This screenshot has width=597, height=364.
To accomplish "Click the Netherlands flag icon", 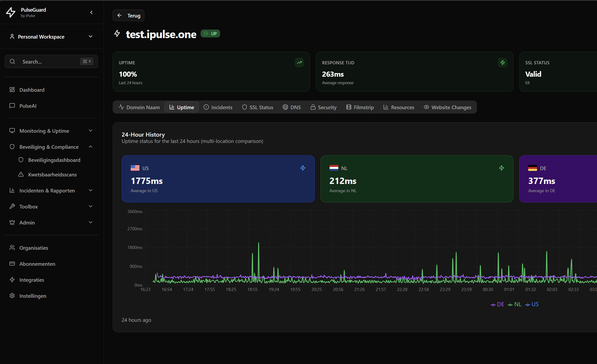I will [334, 168].
